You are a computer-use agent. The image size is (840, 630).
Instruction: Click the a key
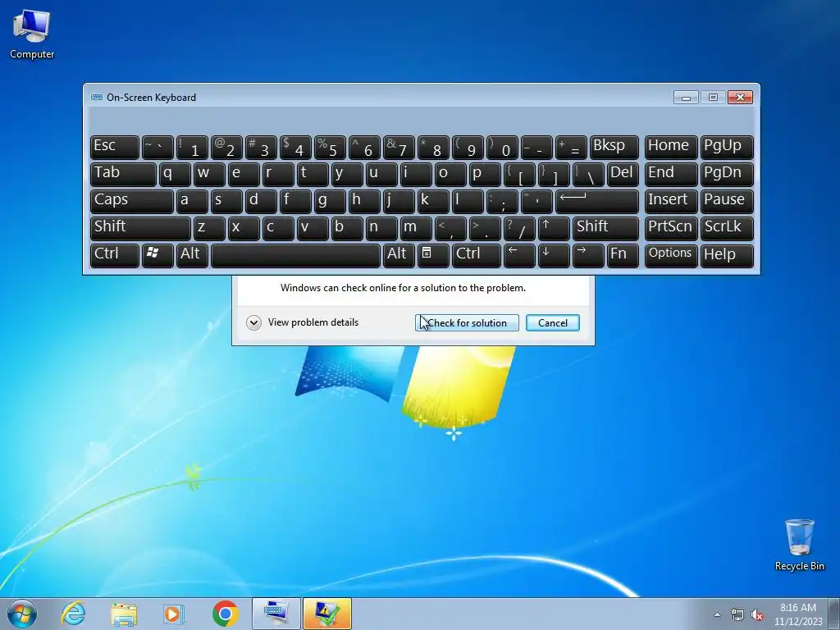click(x=192, y=201)
